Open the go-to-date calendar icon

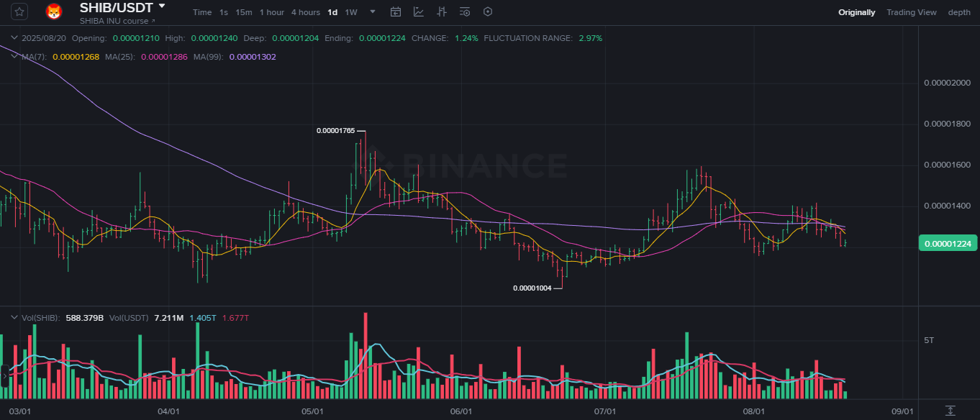[396, 12]
